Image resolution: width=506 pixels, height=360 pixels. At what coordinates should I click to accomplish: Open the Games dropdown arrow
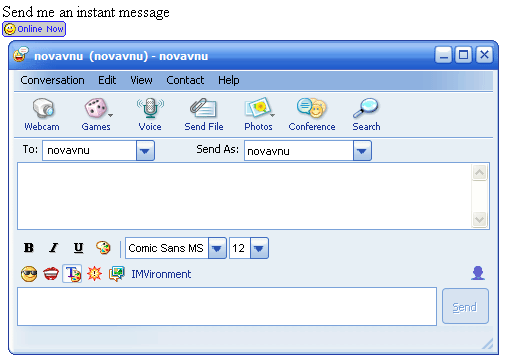111,115
